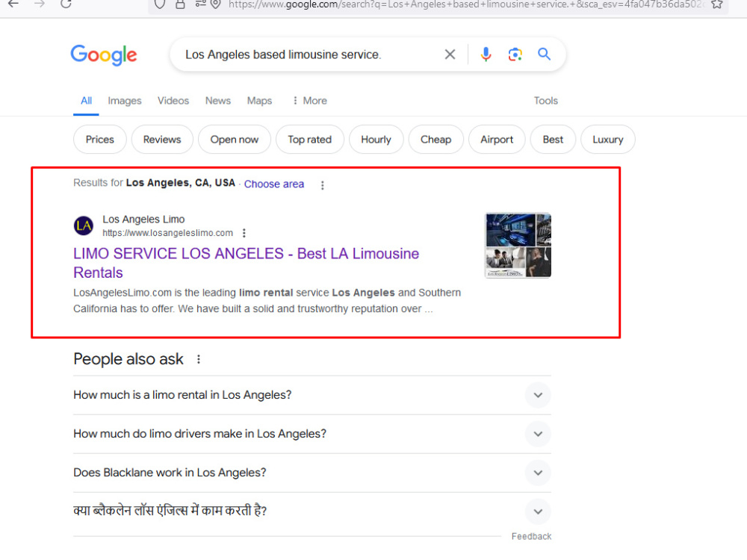Open the Tools filter options
Image resolution: width=747 pixels, height=560 pixels.
(546, 101)
